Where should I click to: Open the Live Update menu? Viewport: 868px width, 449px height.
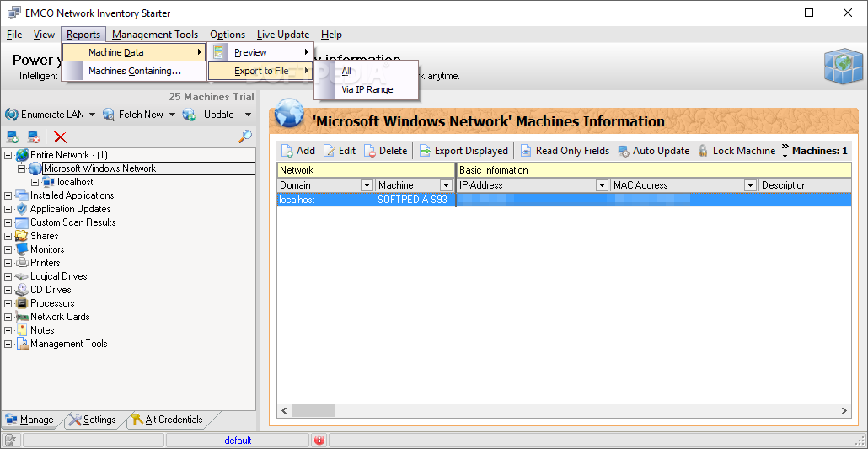pos(283,35)
